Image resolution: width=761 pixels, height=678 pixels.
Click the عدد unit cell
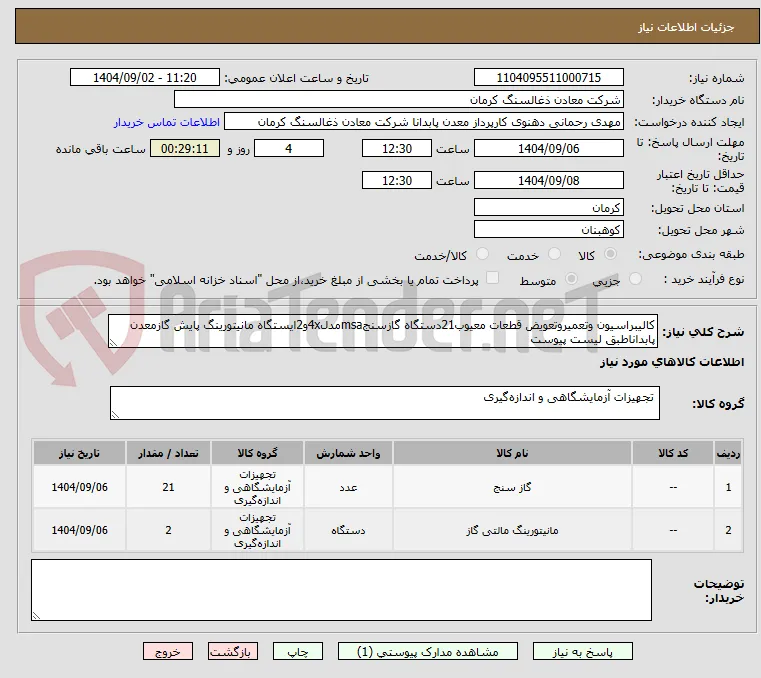pyautogui.click(x=348, y=487)
